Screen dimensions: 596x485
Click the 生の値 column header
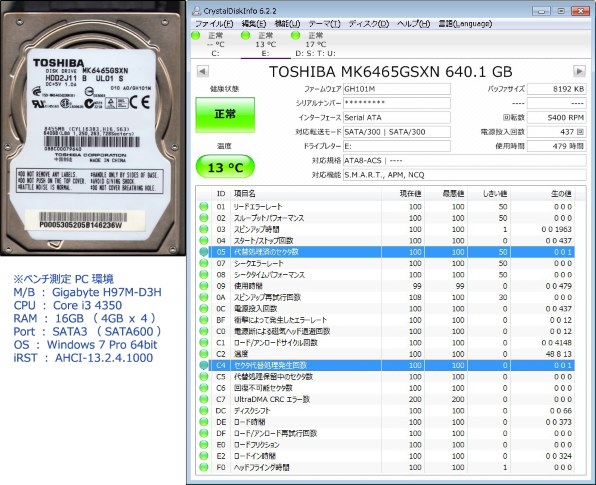542,194
